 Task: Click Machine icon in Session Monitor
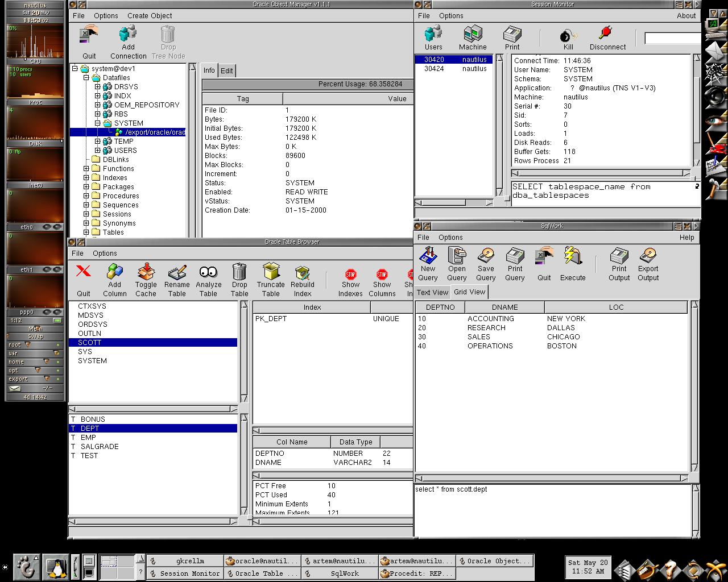(x=473, y=34)
